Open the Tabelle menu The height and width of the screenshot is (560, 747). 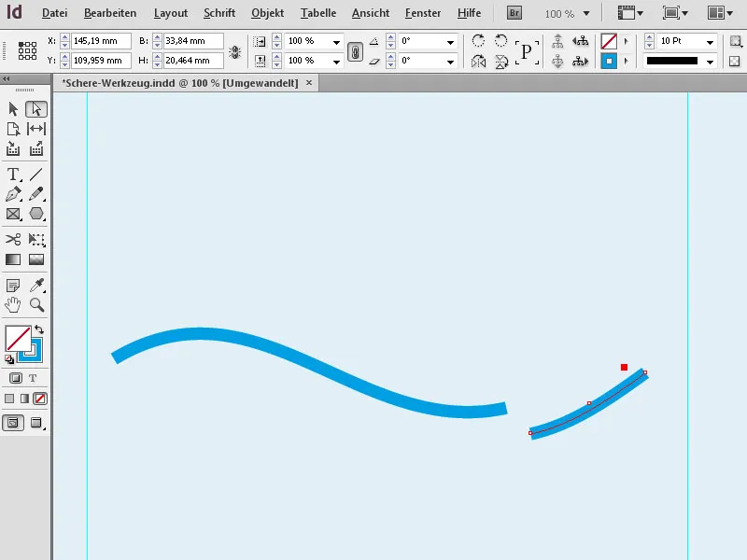318,13
